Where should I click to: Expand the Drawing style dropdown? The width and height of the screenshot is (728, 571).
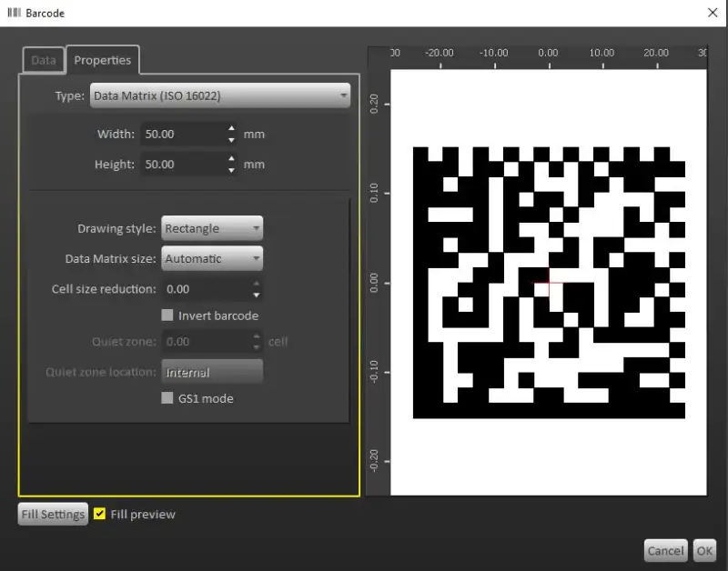(x=212, y=229)
